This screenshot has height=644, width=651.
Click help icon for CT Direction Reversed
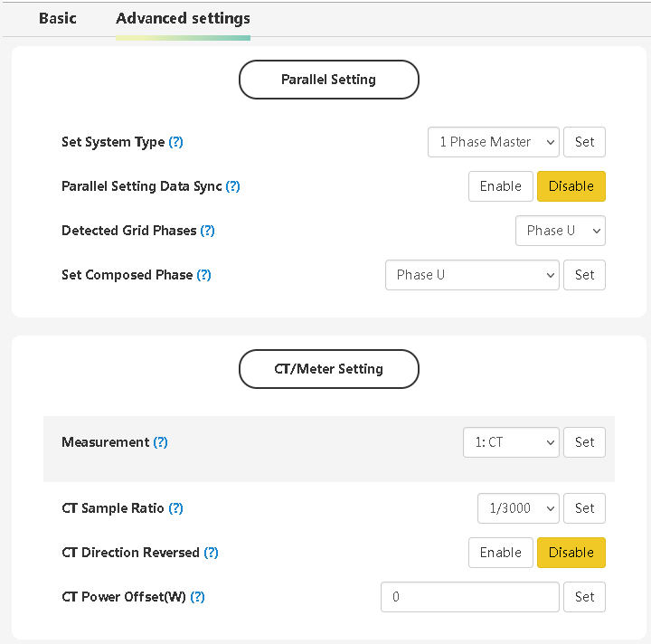point(212,553)
